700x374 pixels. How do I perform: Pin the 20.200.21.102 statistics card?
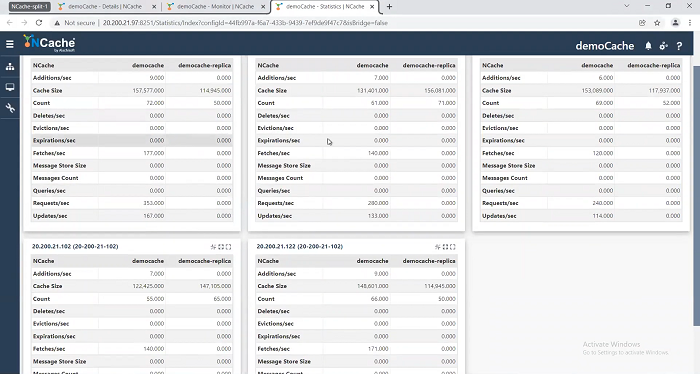213,247
